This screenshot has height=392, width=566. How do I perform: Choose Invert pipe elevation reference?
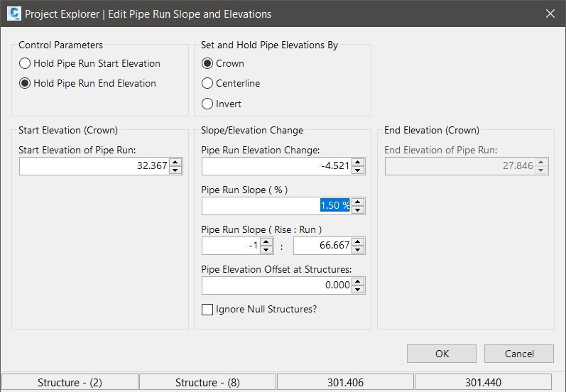[x=207, y=104]
